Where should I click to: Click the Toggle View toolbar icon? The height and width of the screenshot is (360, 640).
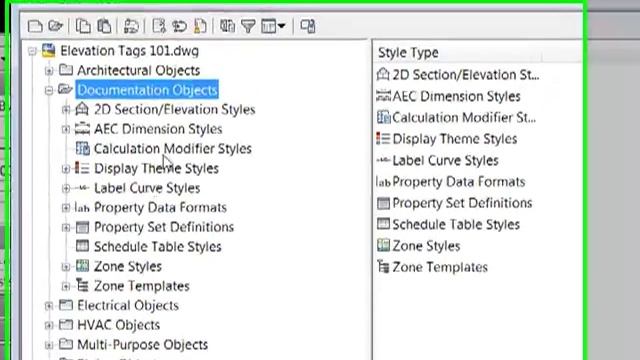pos(227,27)
